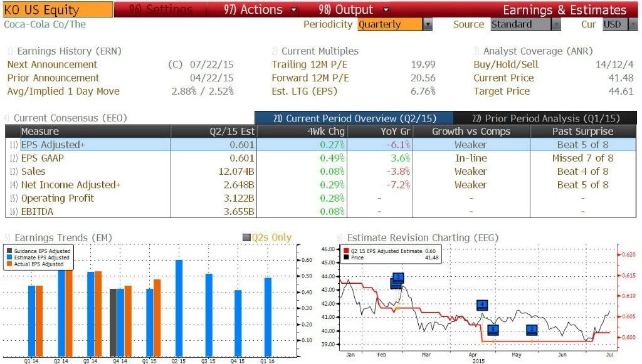Click the Sales YoY Gr -3.8%
This screenshot has width=642, height=364.
coord(398,172)
